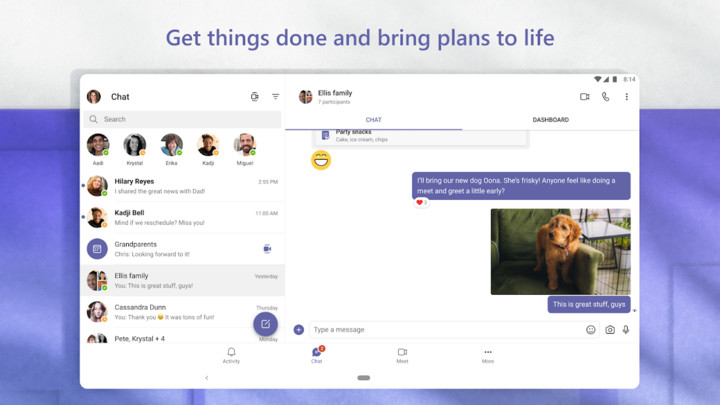Screen dimensions: 720x405
Task: Tap microphone to record audio message
Action: click(x=626, y=329)
